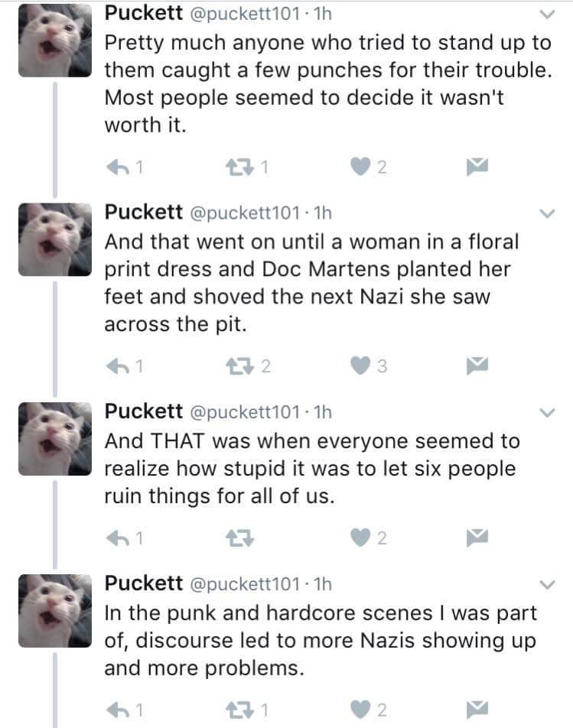Send 'Pretty much anyone' tweet via direct message
Viewport: 573px width, 728px height.
pos(478,166)
